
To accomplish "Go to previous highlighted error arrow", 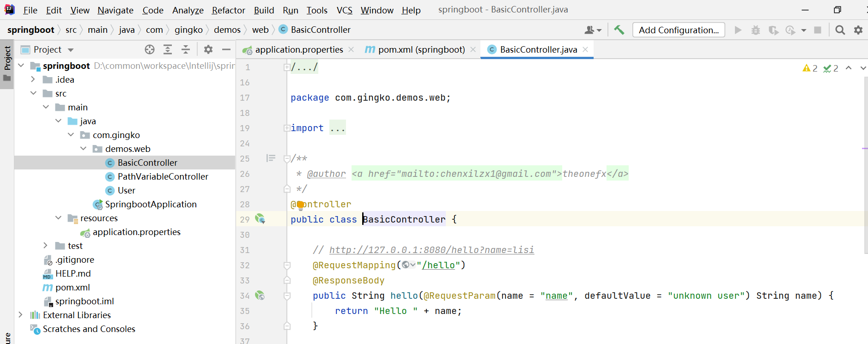I will click(x=849, y=68).
